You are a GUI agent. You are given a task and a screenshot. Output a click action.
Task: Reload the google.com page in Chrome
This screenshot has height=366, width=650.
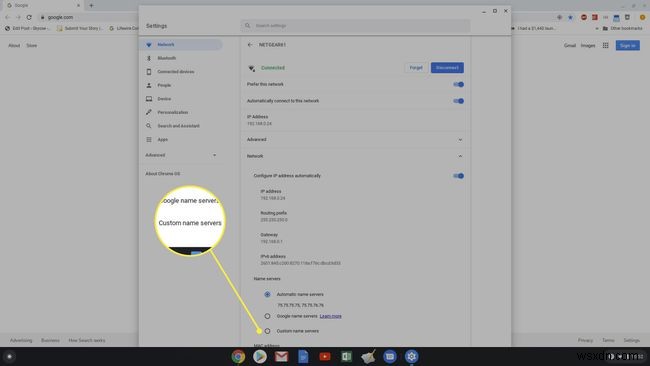(x=29, y=17)
